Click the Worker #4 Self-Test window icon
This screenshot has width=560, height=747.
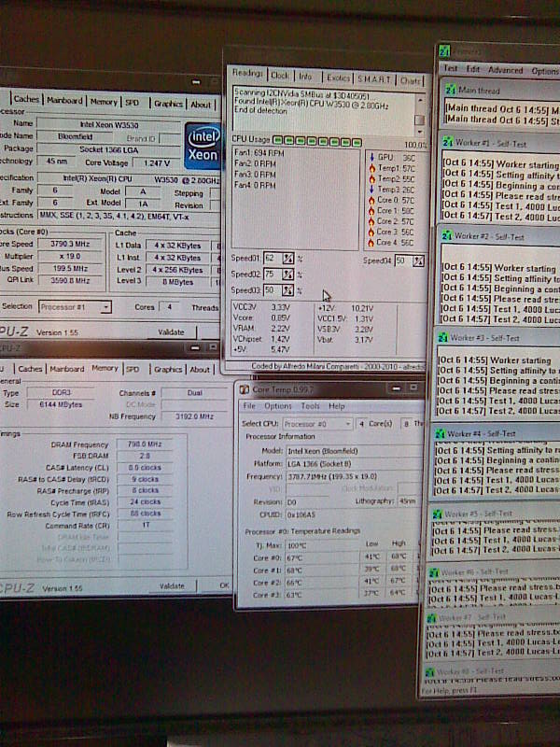tap(440, 433)
